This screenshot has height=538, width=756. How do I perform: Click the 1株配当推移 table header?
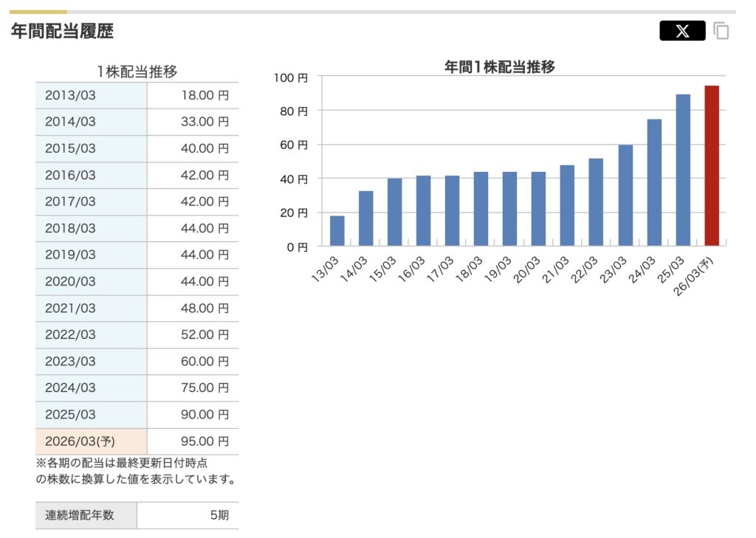137,72
